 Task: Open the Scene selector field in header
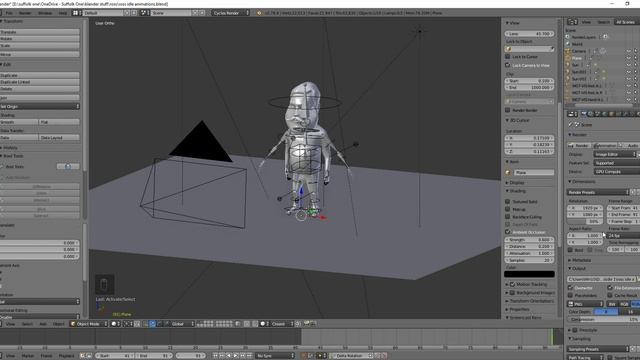[171, 13]
